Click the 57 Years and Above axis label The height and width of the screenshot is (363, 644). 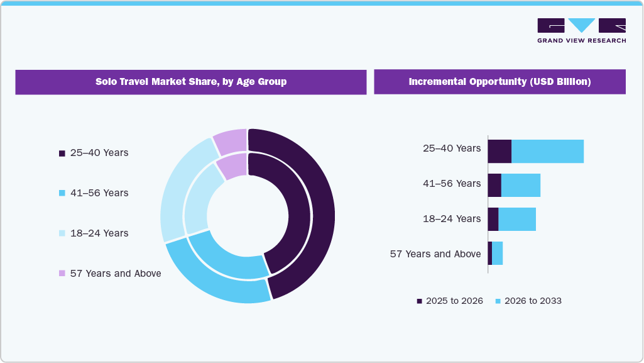[436, 254]
